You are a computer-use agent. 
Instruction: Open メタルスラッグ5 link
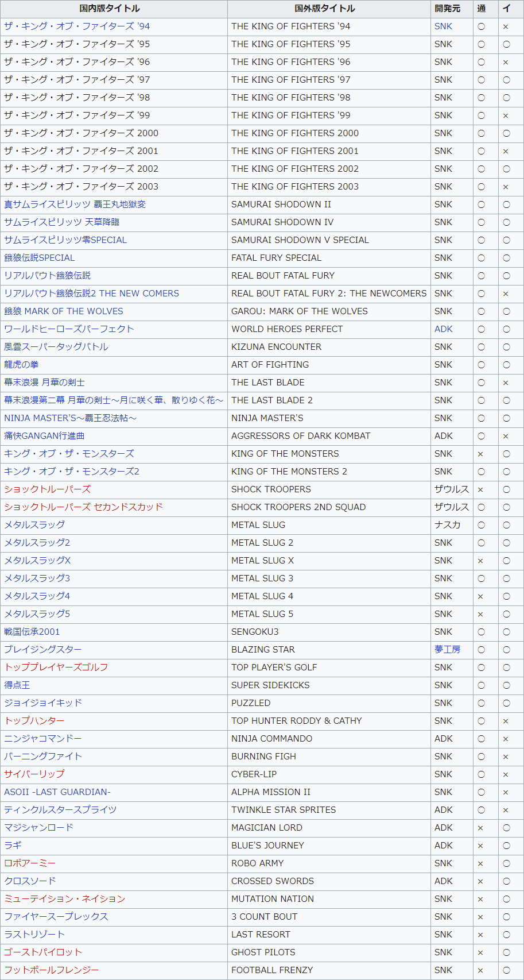click(37, 614)
